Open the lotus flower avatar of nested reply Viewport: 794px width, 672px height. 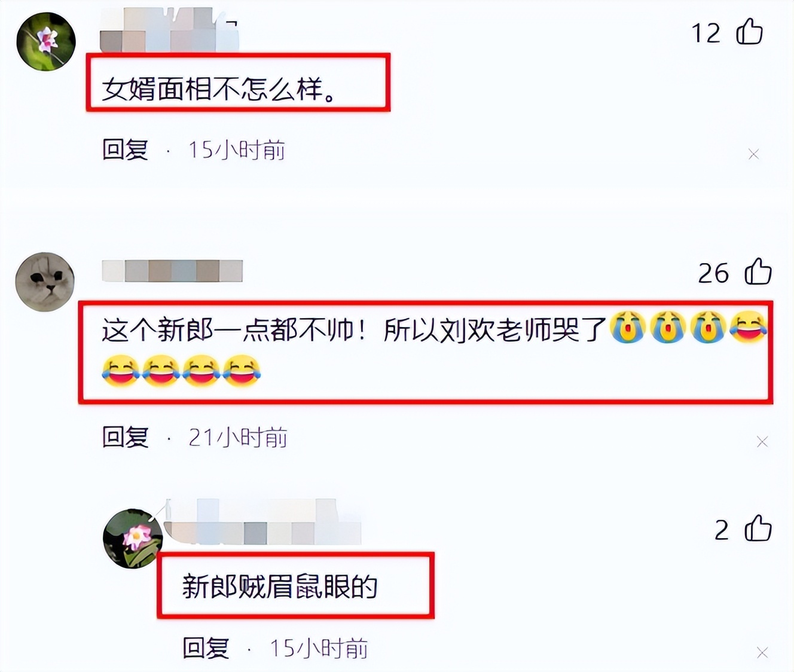click(x=133, y=538)
